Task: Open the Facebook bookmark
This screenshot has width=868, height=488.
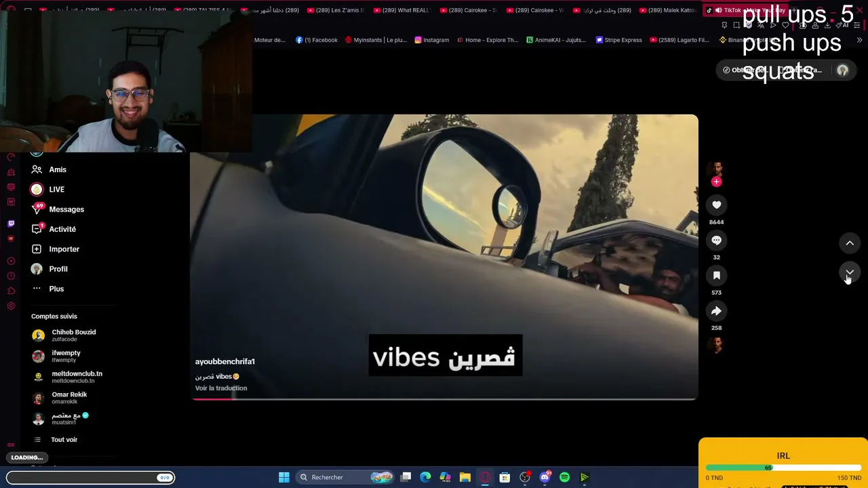Action: point(317,40)
